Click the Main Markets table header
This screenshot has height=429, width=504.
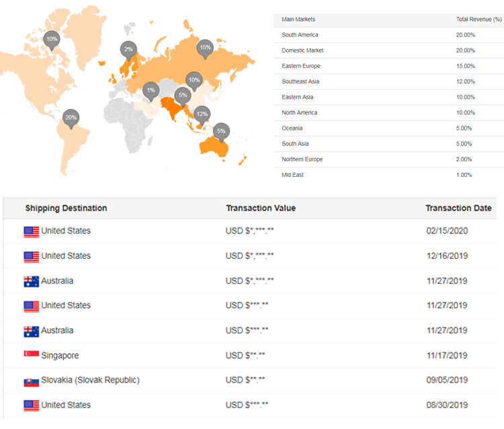298,19
